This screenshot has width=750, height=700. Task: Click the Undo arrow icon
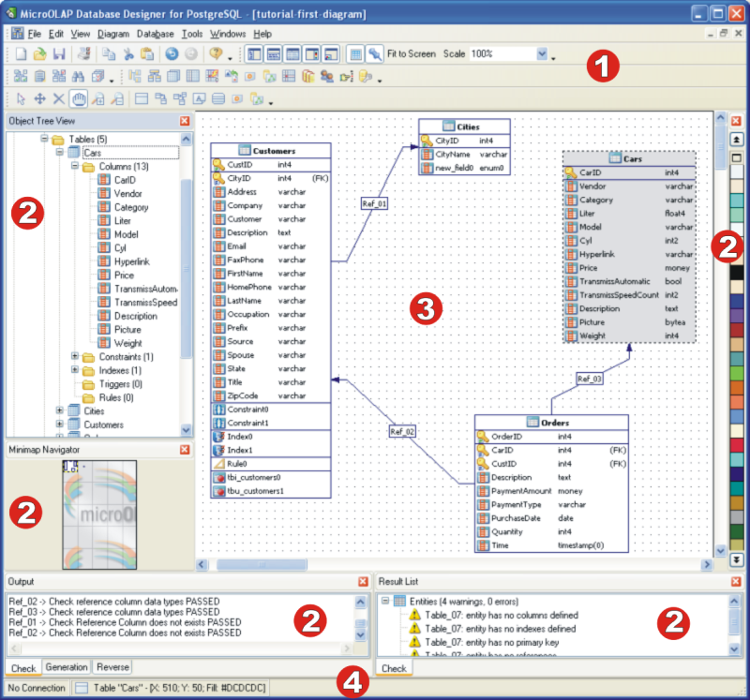pos(172,54)
